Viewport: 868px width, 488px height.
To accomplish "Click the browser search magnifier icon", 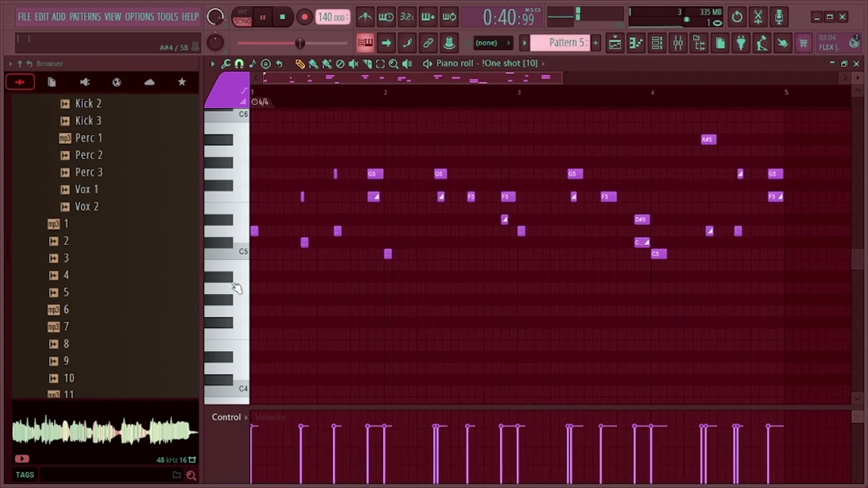I will click(191, 475).
